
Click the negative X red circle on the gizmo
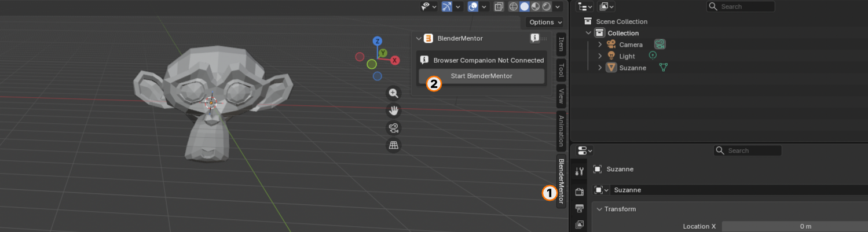click(360, 57)
